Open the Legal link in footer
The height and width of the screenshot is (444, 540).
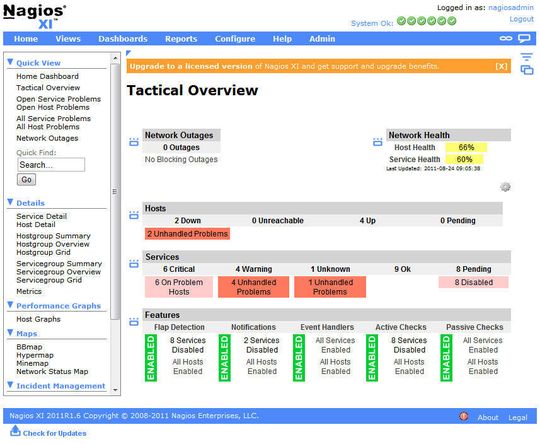pyautogui.click(x=518, y=417)
